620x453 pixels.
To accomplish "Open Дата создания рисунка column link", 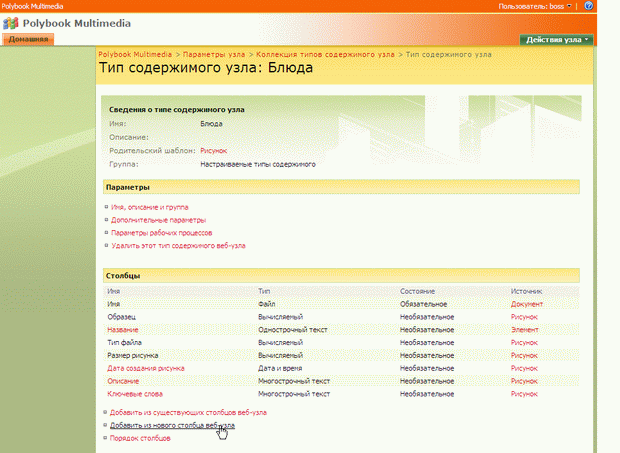I will (x=146, y=368).
